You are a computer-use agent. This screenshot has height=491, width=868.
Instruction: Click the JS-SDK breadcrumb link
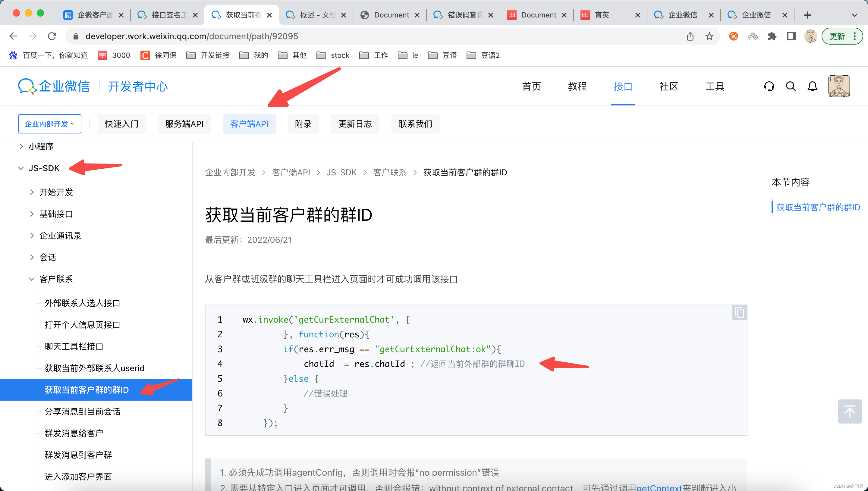pyautogui.click(x=341, y=172)
